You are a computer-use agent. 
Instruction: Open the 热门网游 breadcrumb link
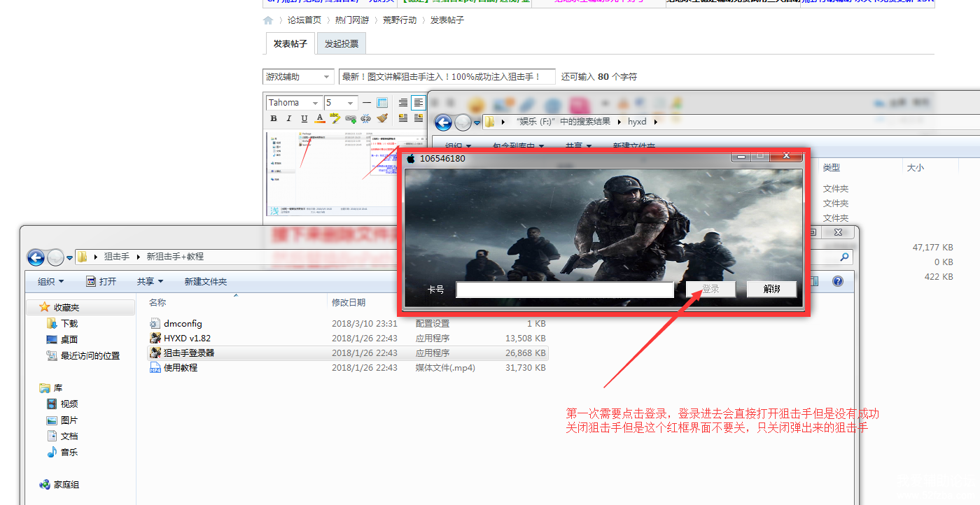[352, 20]
